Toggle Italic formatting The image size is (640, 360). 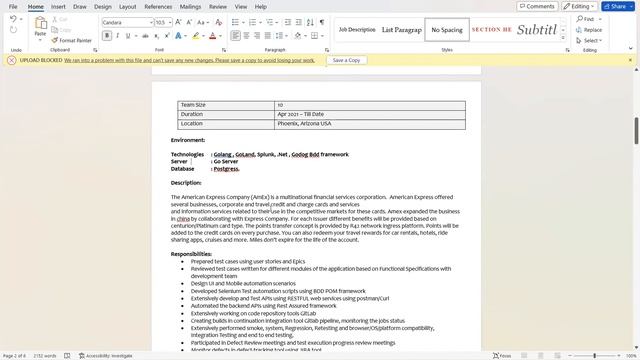[x=118, y=36]
